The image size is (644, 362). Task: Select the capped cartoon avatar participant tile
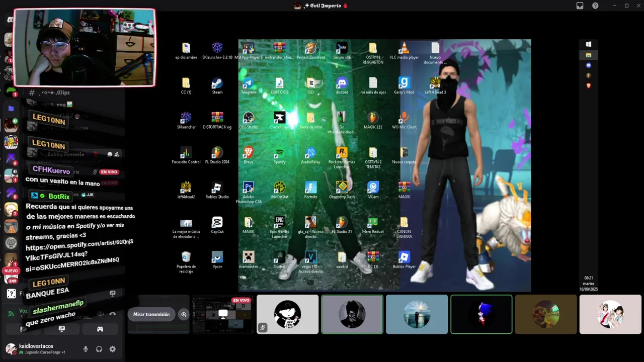pyautogui.click(x=288, y=314)
